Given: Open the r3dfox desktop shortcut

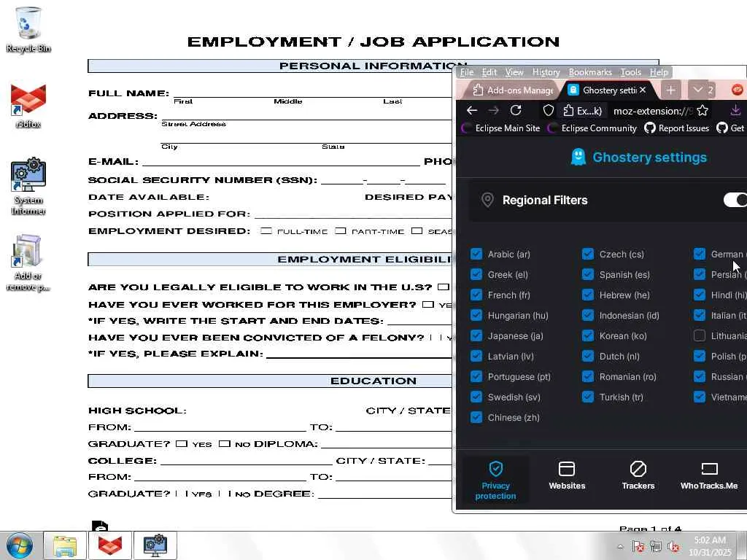Looking at the screenshot, I should click(x=28, y=106).
